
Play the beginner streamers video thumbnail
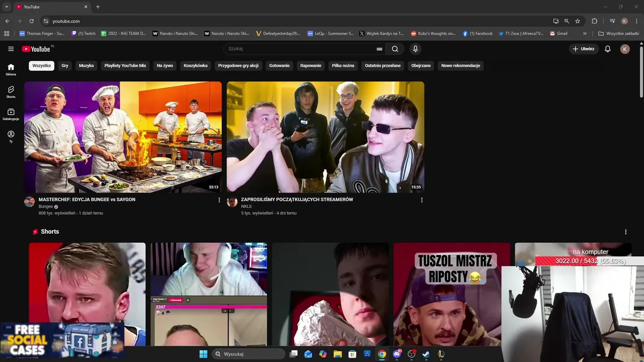326,137
